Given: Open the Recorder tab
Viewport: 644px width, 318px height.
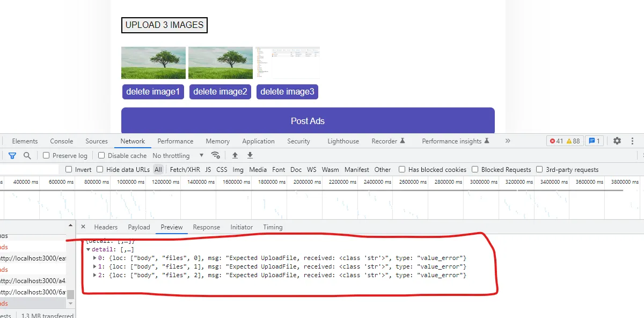Looking at the screenshot, I should click(388, 141).
